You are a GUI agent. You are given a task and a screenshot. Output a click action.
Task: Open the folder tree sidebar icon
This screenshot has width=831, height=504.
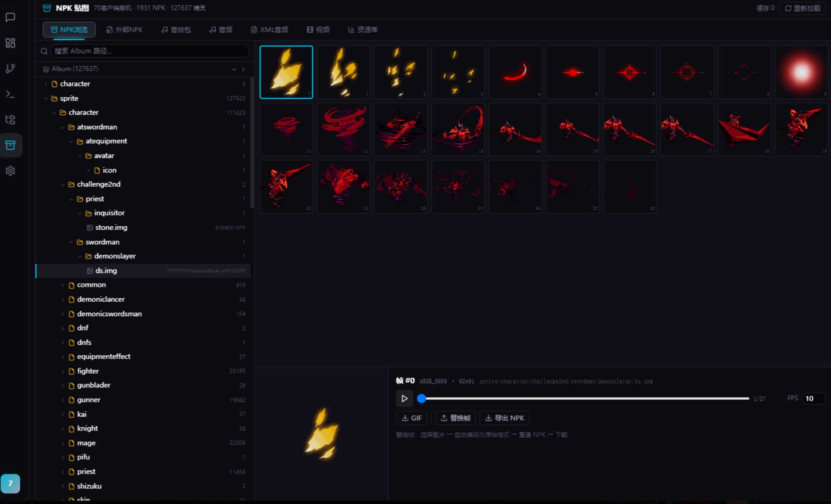pyautogui.click(x=11, y=120)
